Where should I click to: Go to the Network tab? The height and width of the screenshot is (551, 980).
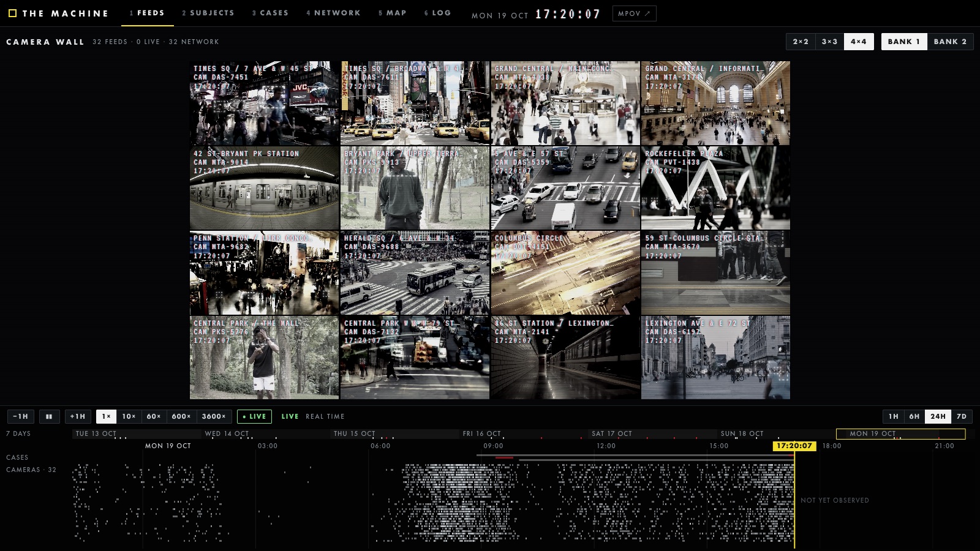click(333, 13)
